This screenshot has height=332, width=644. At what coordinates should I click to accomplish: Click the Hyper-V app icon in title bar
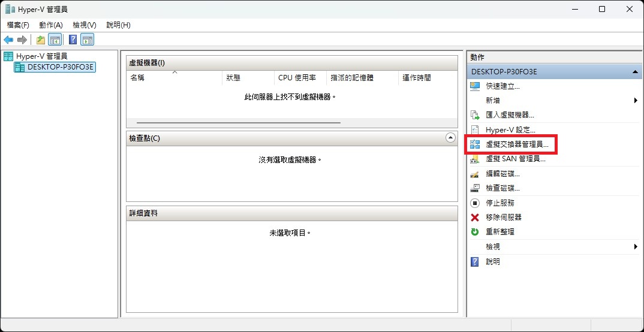click(10, 8)
